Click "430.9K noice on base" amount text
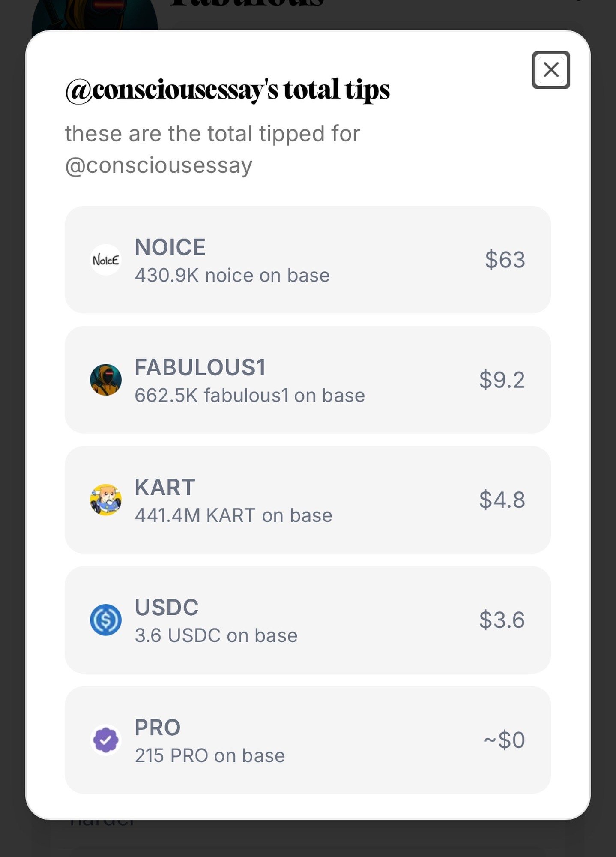This screenshot has height=857, width=616. [232, 275]
